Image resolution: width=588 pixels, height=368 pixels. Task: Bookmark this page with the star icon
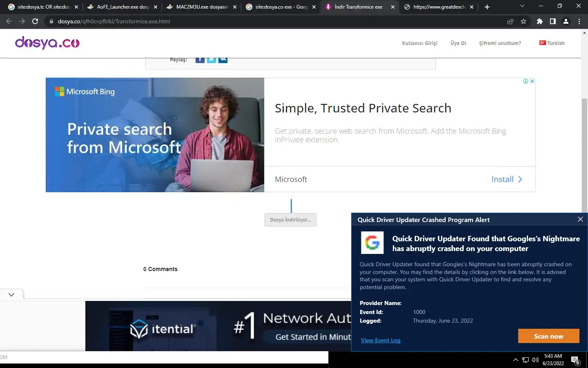tap(523, 21)
